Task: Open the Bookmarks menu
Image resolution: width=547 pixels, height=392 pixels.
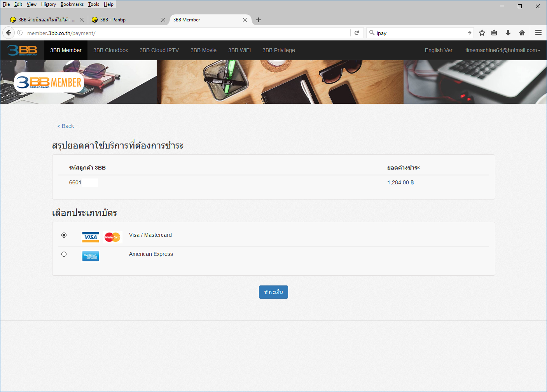Action: click(x=72, y=4)
